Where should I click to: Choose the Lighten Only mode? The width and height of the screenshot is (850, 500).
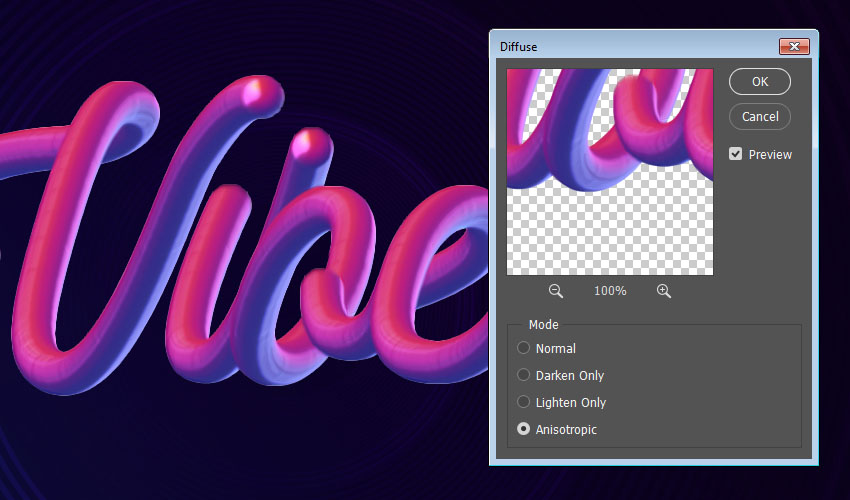coord(523,402)
